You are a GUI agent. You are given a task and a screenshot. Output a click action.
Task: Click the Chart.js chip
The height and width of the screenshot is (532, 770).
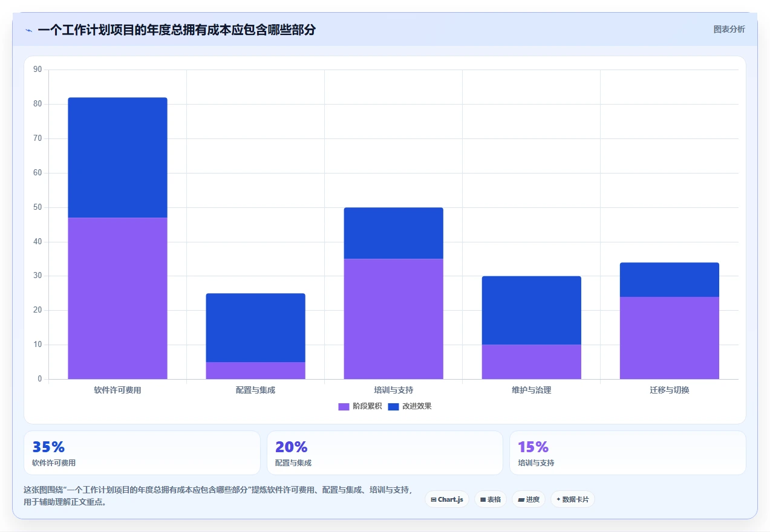click(447, 499)
